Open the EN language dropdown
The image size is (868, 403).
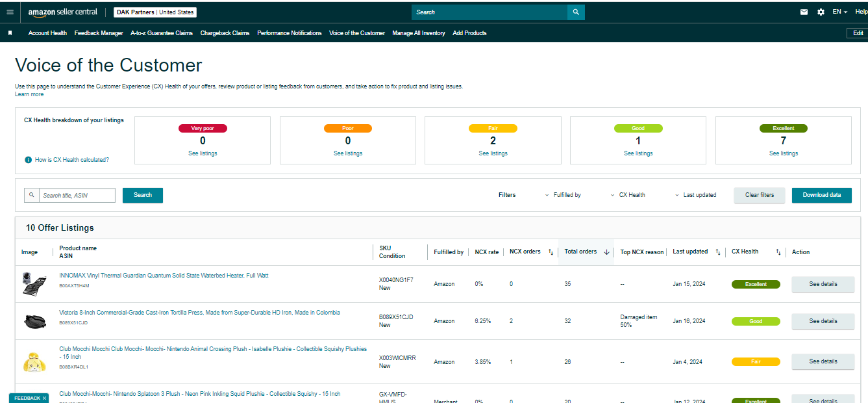840,12
